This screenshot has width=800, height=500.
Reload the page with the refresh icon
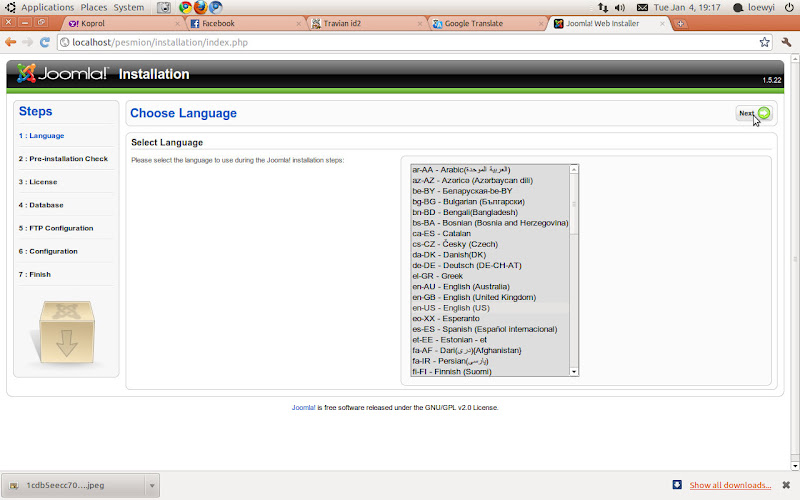45,42
